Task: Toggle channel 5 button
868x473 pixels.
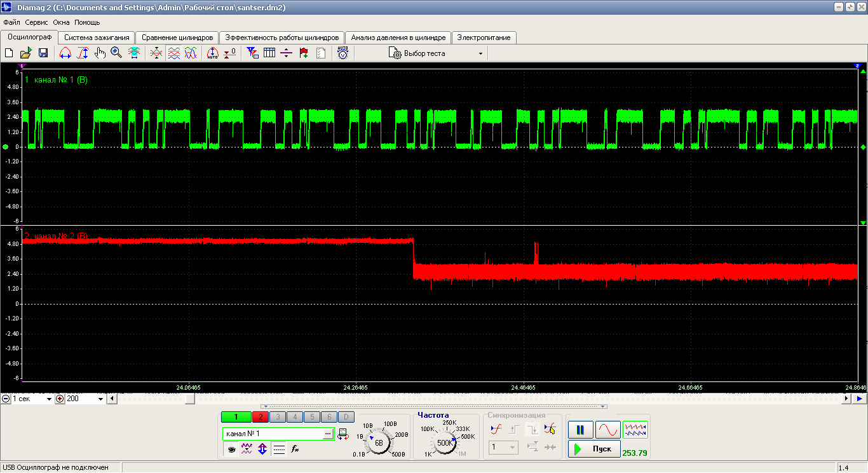Action: click(x=312, y=417)
